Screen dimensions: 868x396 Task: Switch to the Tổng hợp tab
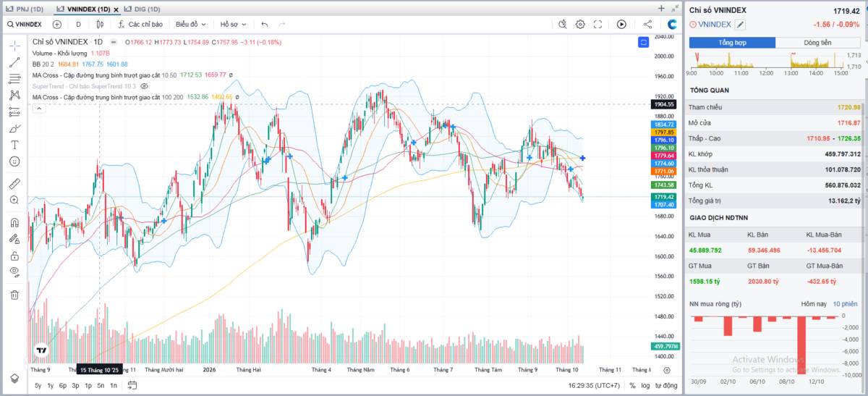point(732,43)
